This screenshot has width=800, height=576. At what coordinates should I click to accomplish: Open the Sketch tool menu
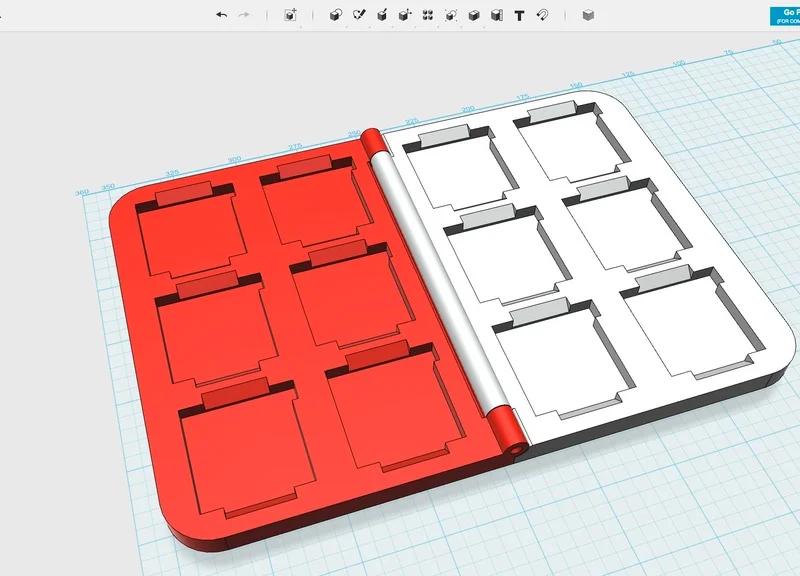pyautogui.click(x=359, y=15)
